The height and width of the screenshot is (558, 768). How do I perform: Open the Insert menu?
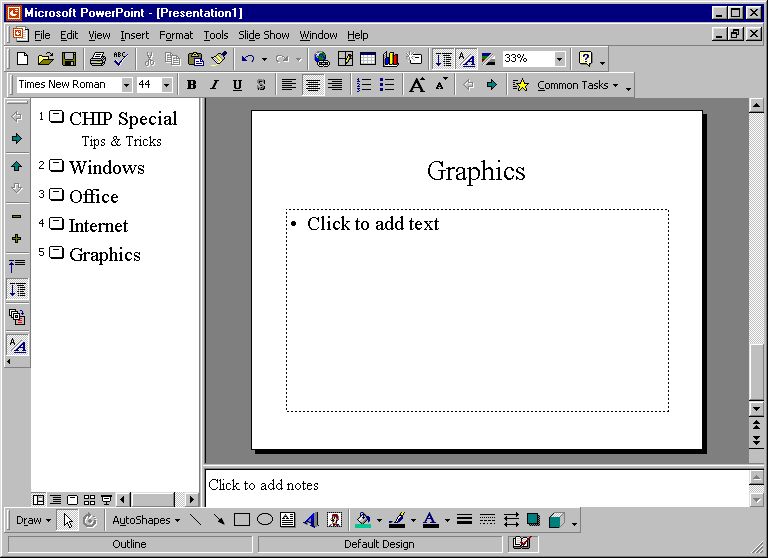[x=135, y=35]
